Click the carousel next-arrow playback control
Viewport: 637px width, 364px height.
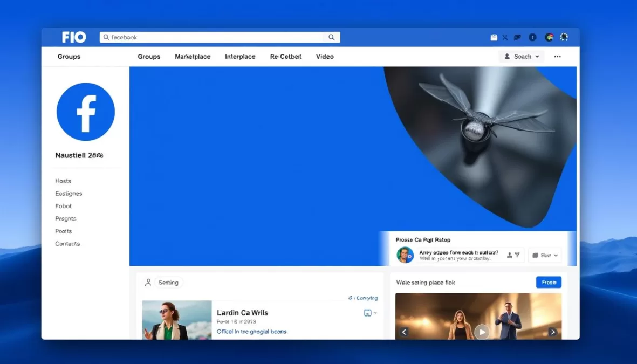[x=553, y=332]
